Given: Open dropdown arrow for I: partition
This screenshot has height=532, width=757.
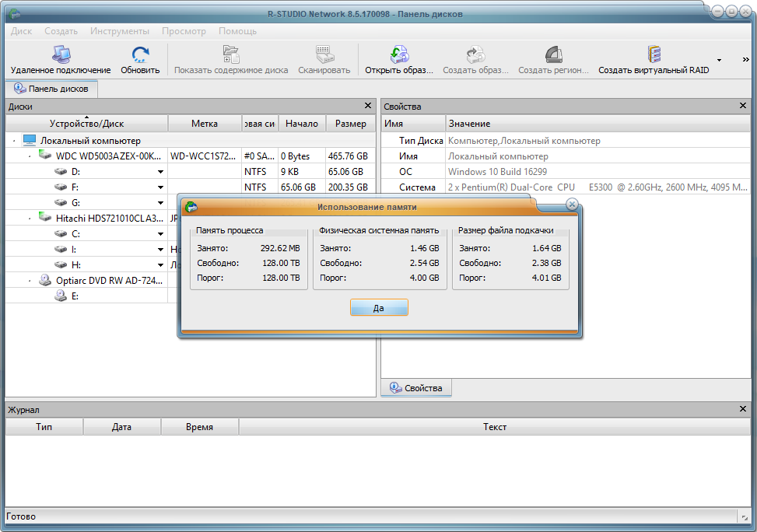Looking at the screenshot, I should point(160,250).
